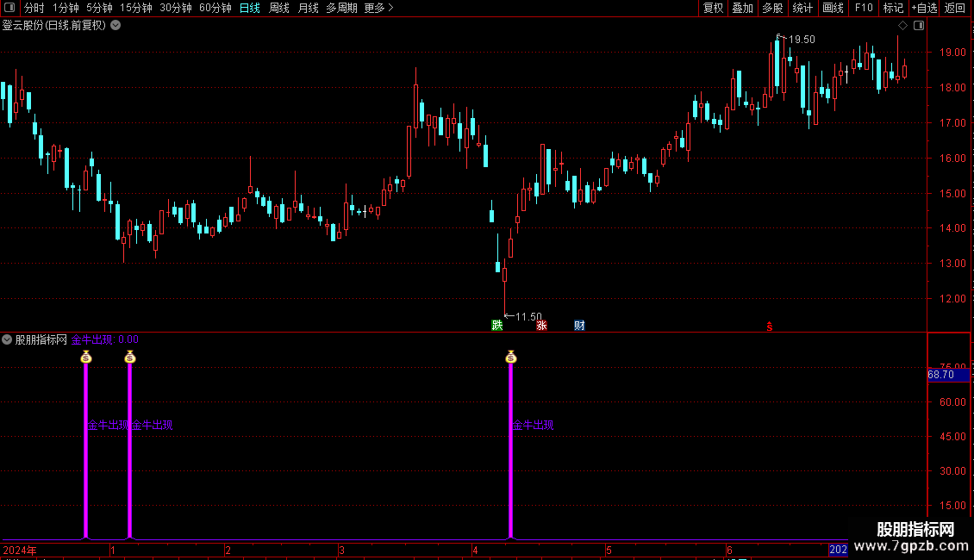Open the 统计 statistics tool
974x560 pixels.
[802, 8]
